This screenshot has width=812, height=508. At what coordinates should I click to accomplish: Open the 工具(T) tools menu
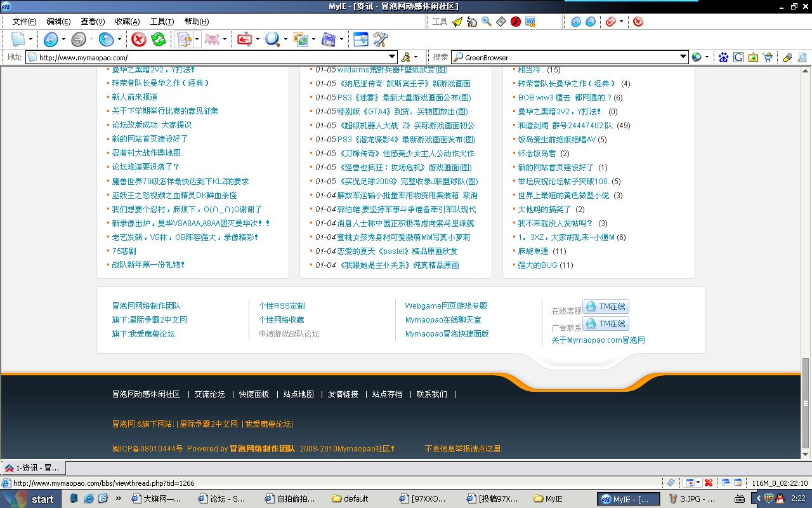coord(162,22)
